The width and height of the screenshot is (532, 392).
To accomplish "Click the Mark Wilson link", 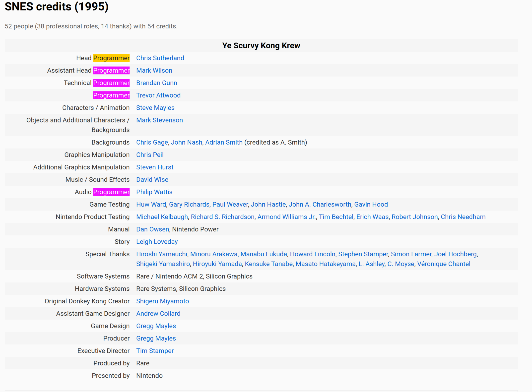I will point(154,70).
